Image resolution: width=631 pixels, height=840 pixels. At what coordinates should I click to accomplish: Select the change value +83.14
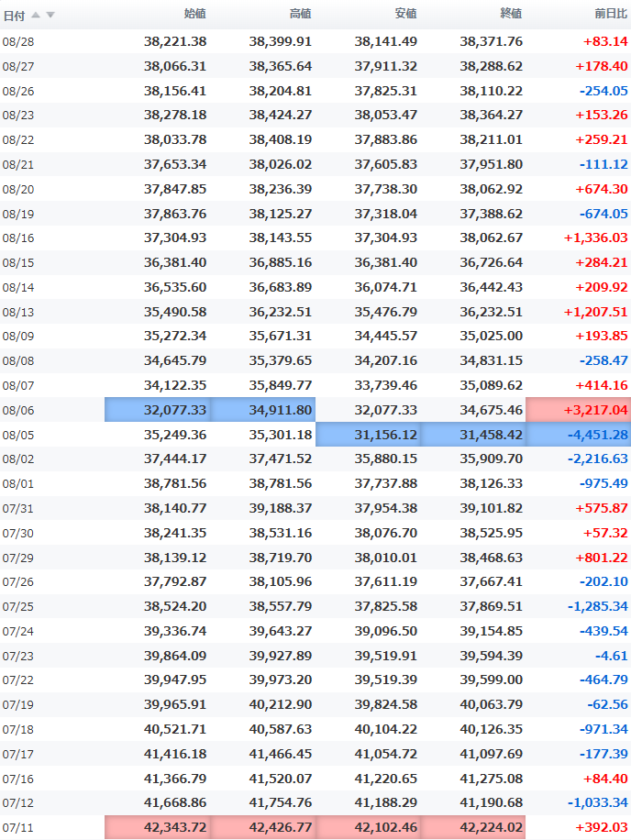[605, 41]
